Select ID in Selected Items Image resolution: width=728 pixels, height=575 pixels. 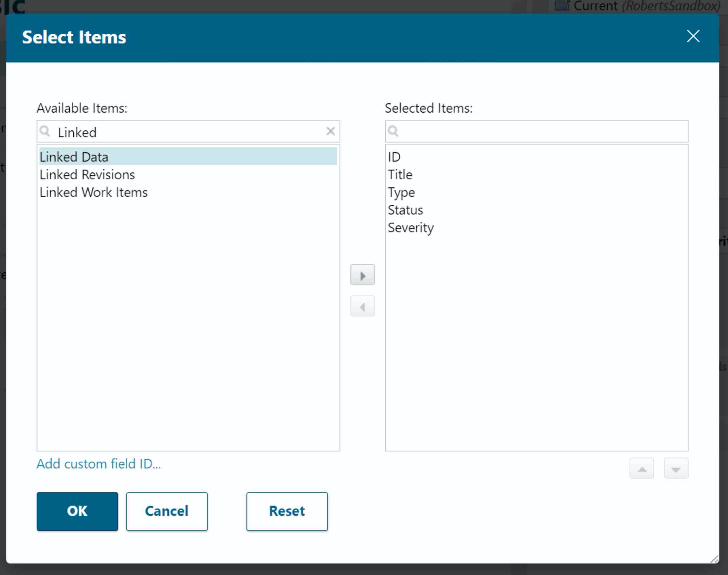(x=394, y=157)
